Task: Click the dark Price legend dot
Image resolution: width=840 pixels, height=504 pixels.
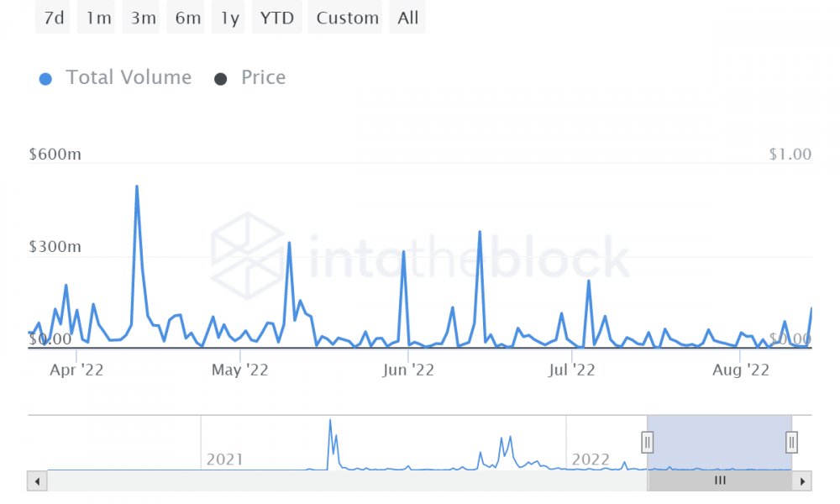Action: coord(220,79)
